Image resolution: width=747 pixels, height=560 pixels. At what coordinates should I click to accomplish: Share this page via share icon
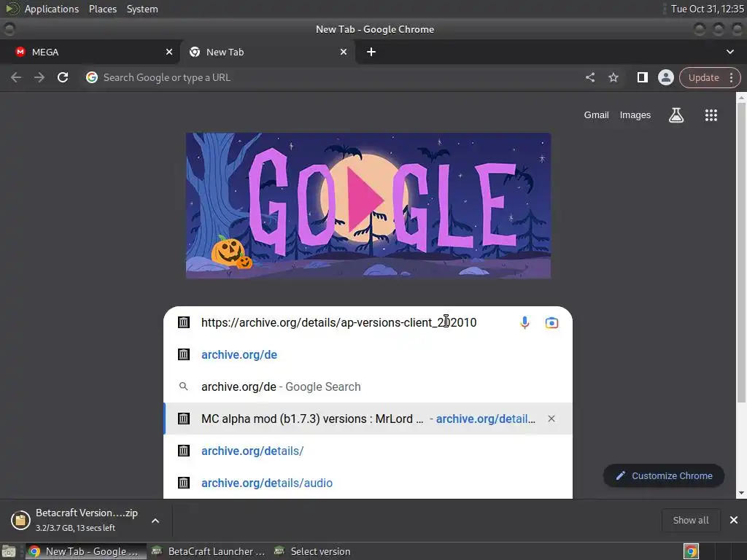point(589,77)
